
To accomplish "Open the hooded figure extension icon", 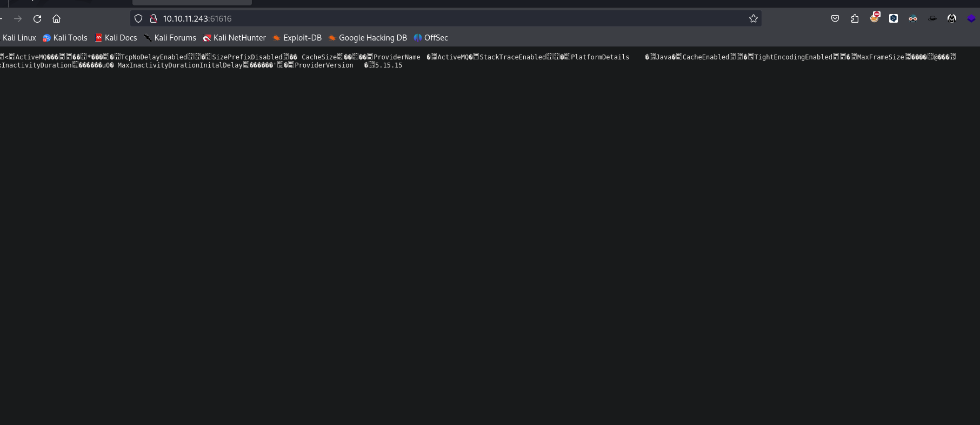I will pos(952,19).
